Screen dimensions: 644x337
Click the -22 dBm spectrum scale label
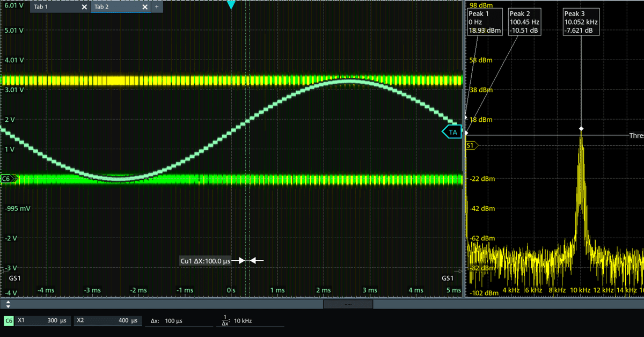pos(482,179)
